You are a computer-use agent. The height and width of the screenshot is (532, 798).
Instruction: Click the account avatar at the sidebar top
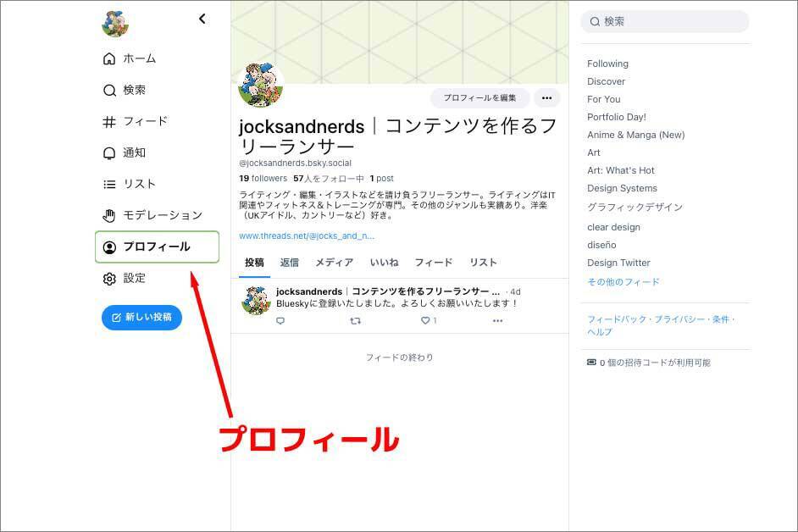[115, 23]
